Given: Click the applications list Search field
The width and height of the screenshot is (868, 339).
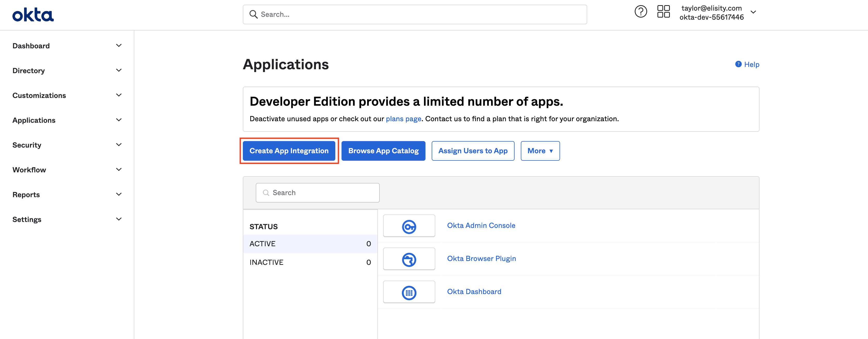Looking at the screenshot, I should pyautogui.click(x=317, y=192).
